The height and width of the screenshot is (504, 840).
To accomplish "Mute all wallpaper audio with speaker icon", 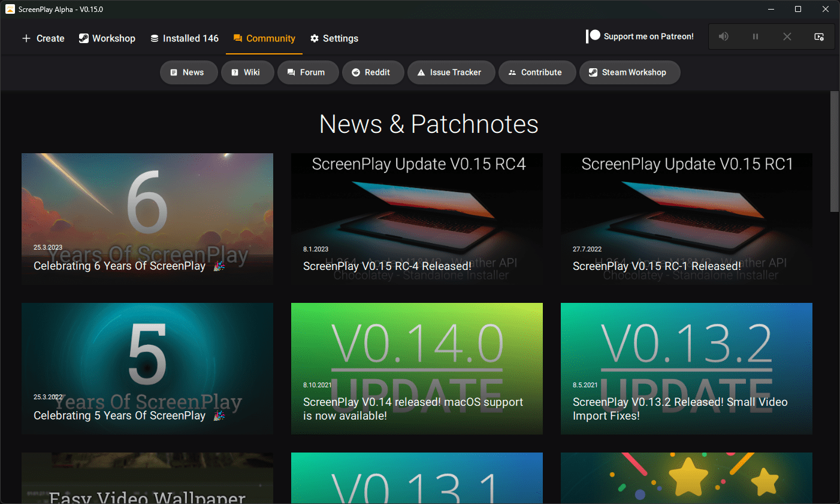I will tap(724, 36).
